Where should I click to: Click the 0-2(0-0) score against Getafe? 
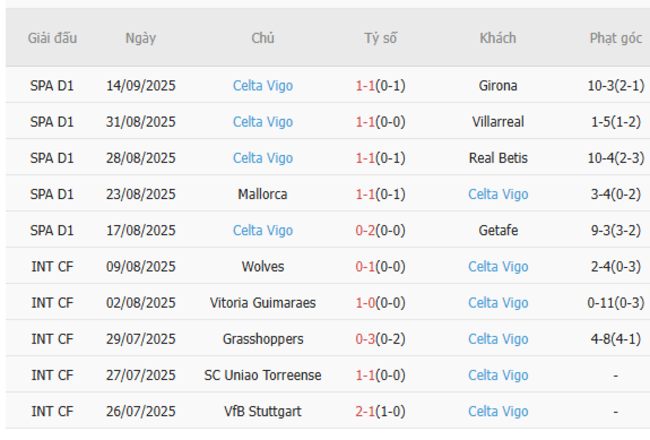tap(380, 230)
